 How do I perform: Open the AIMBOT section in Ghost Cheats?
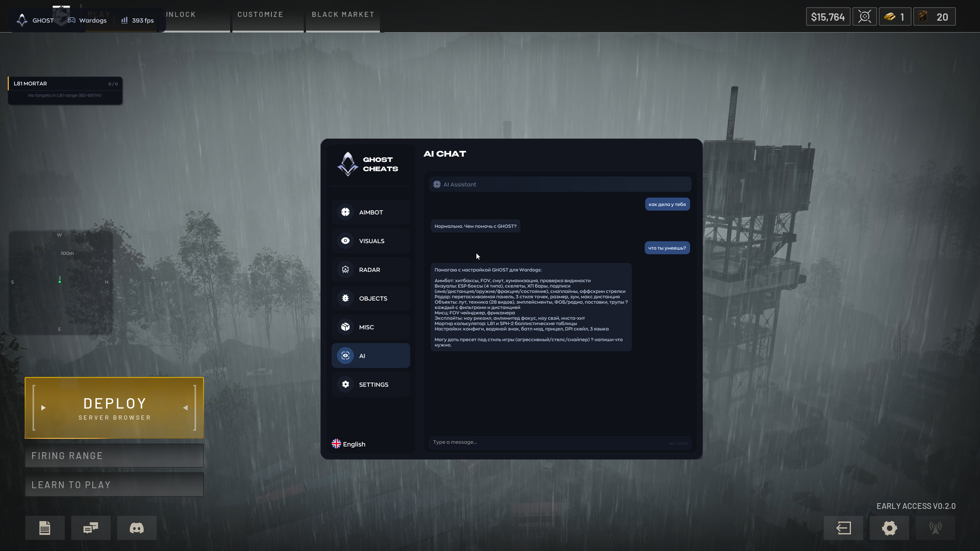pyautogui.click(x=370, y=212)
